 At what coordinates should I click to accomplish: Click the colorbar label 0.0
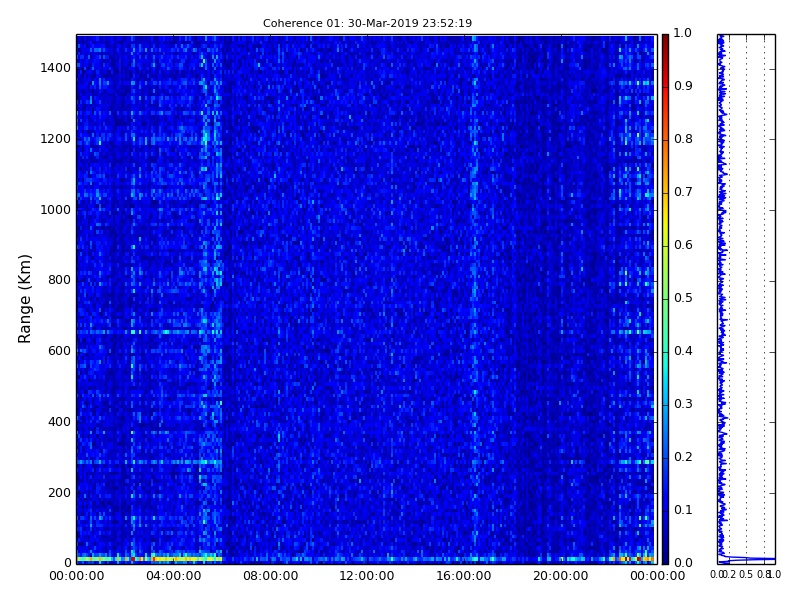tap(683, 563)
